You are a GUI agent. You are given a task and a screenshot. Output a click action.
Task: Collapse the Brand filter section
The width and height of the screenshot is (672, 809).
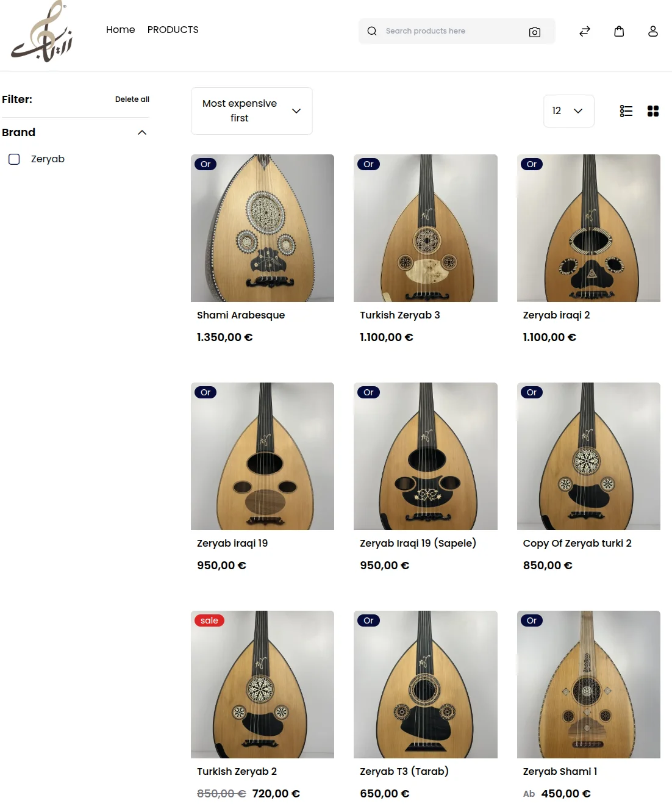[x=142, y=132]
